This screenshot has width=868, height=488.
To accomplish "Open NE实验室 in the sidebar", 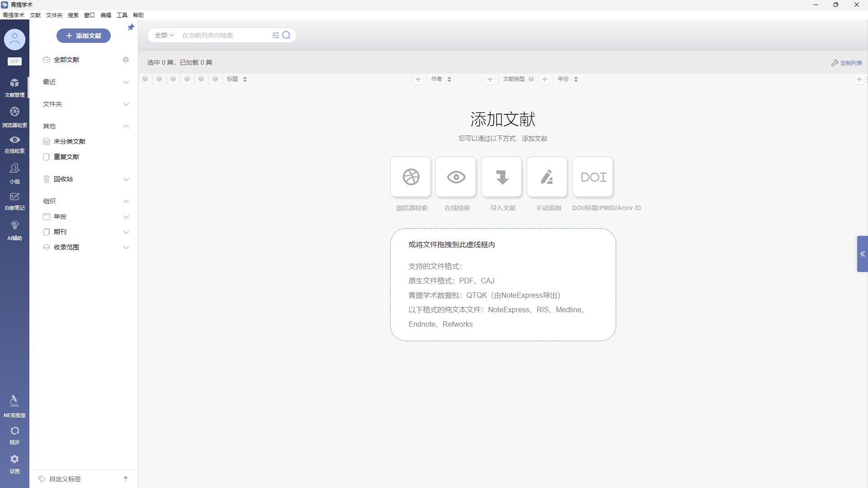I will [x=14, y=406].
